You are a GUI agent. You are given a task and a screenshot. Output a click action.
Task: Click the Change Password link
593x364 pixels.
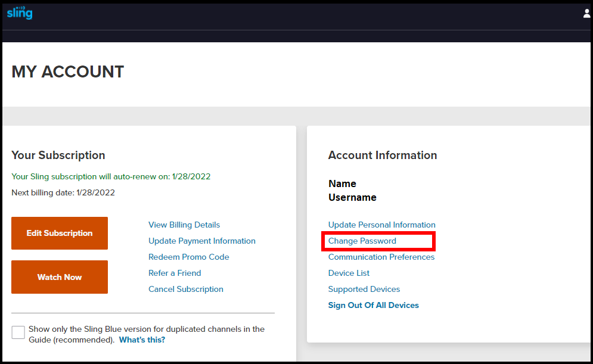tap(363, 241)
